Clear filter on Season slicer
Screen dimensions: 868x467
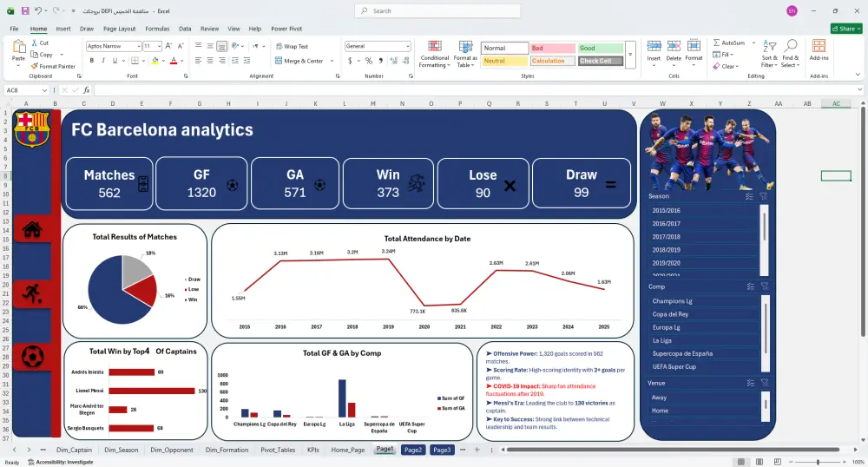pyautogui.click(x=763, y=196)
